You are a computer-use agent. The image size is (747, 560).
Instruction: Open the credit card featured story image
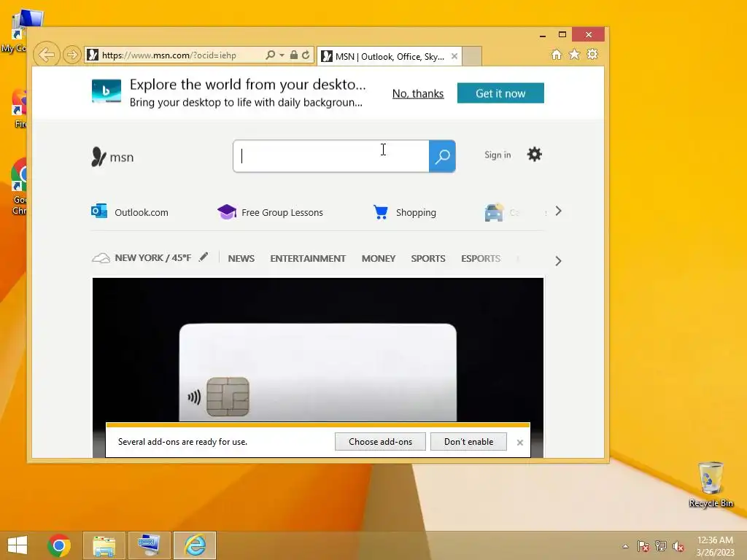pos(318,349)
